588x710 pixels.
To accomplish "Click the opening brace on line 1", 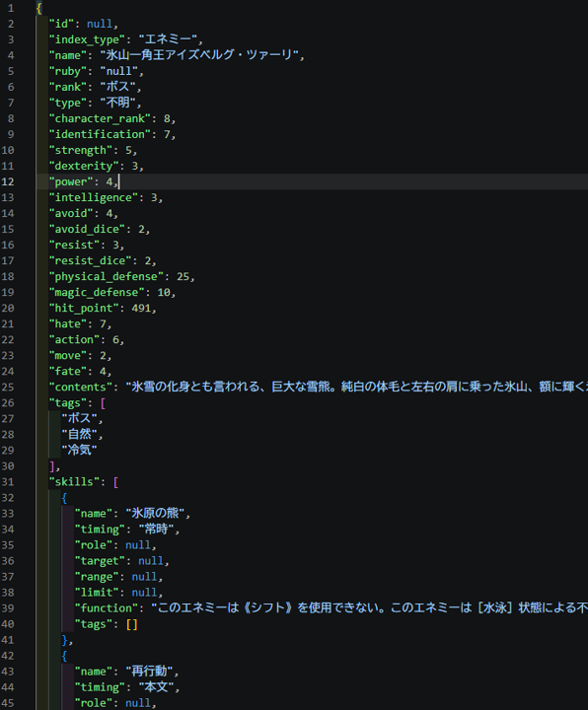I will tap(38, 8).
